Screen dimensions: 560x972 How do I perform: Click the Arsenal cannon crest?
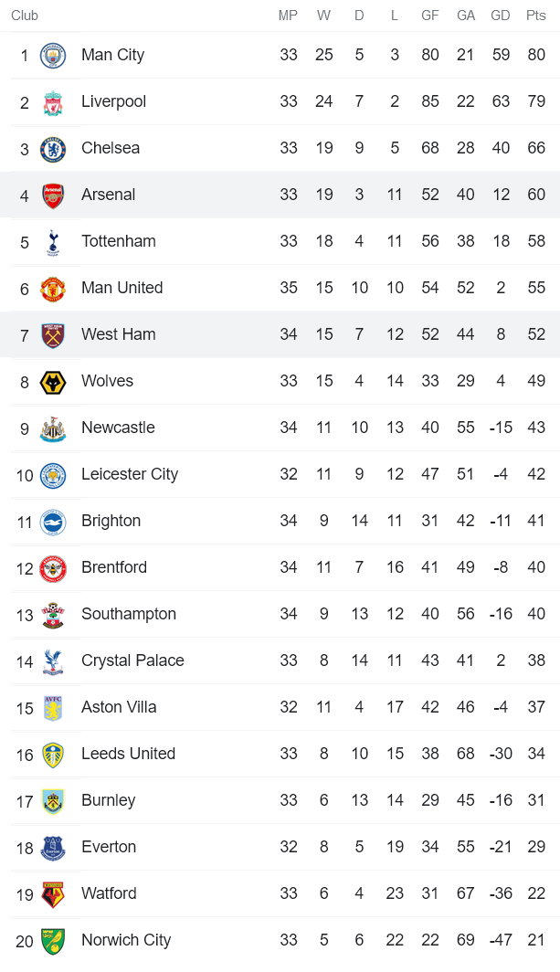click(x=53, y=195)
